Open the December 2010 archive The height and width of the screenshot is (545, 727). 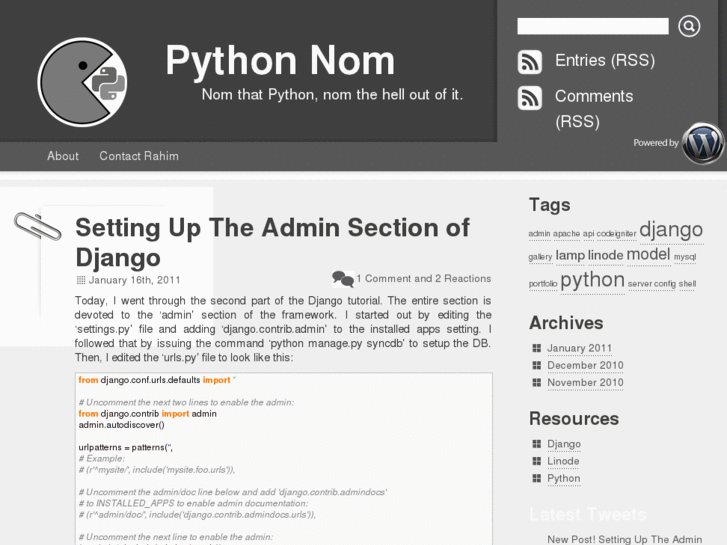pyautogui.click(x=585, y=365)
